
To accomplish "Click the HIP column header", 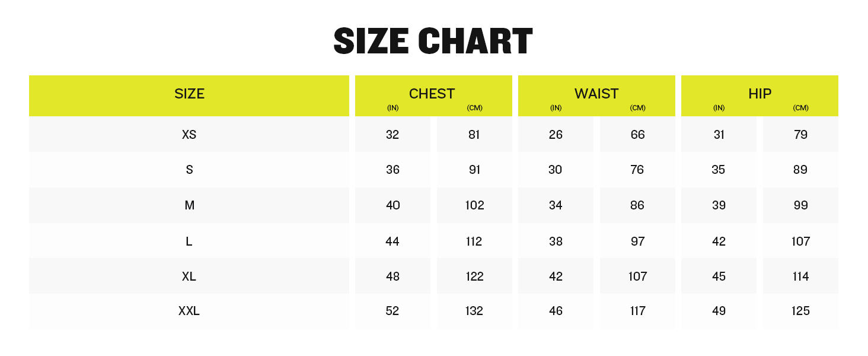I will click(759, 94).
